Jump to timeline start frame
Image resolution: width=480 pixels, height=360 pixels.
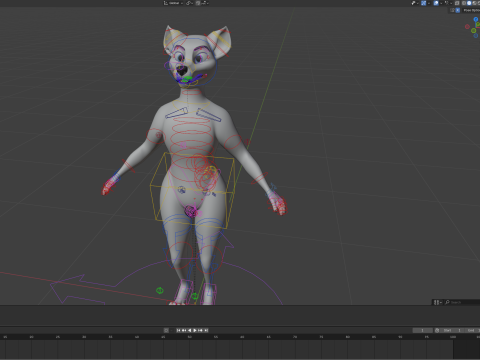pyautogui.click(x=178, y=330)
